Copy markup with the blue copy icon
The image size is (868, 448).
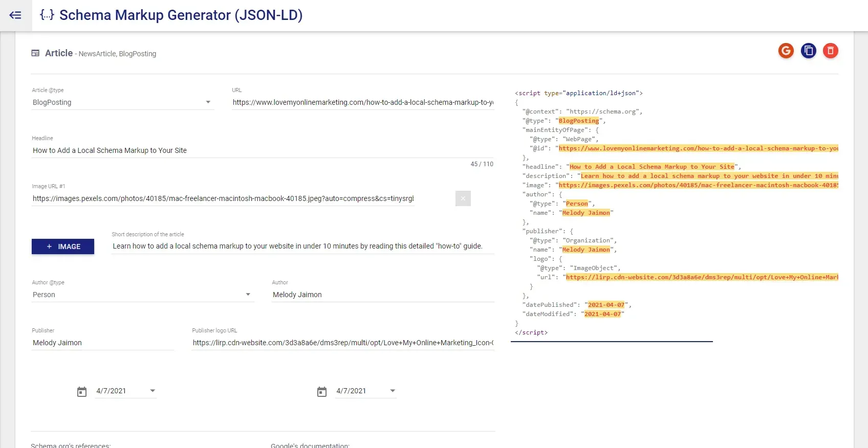pos(809,51)
